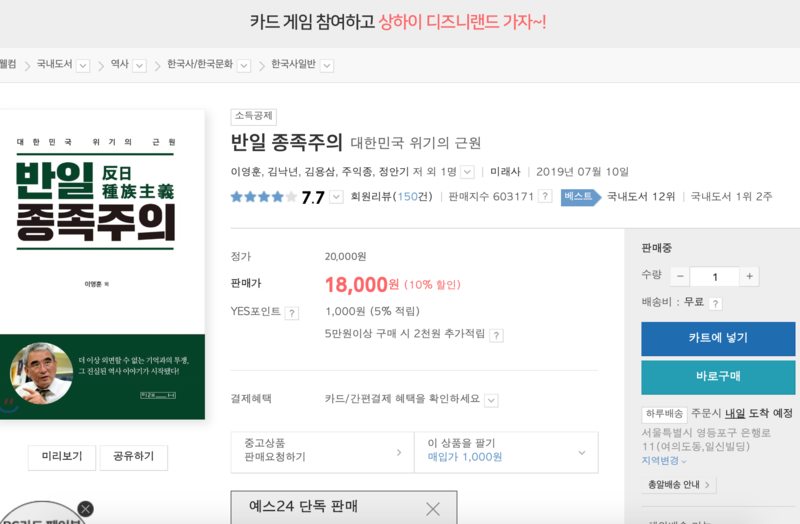The height and width of the screenshot is (524, 800).
Task: Open author 이영훈 link
Action: point(246,172)
